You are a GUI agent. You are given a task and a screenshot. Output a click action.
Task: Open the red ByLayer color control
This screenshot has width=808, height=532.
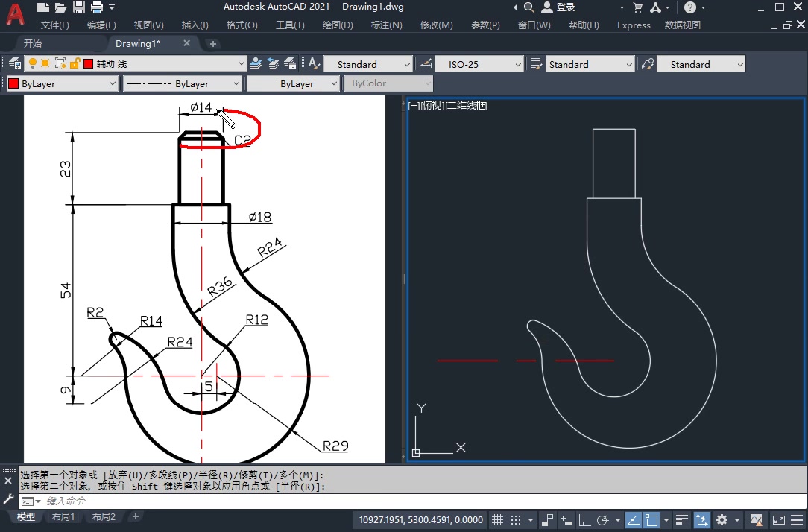click(61, 84)
